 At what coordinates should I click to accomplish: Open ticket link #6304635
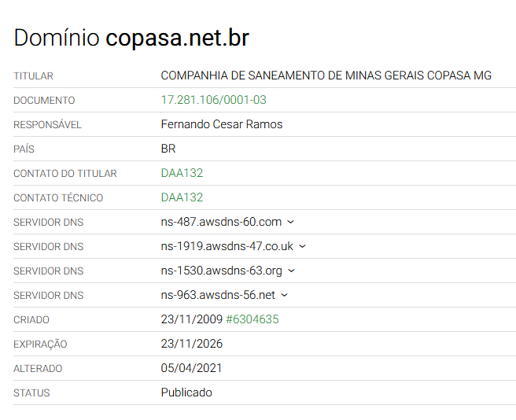(x=252, y=319)
